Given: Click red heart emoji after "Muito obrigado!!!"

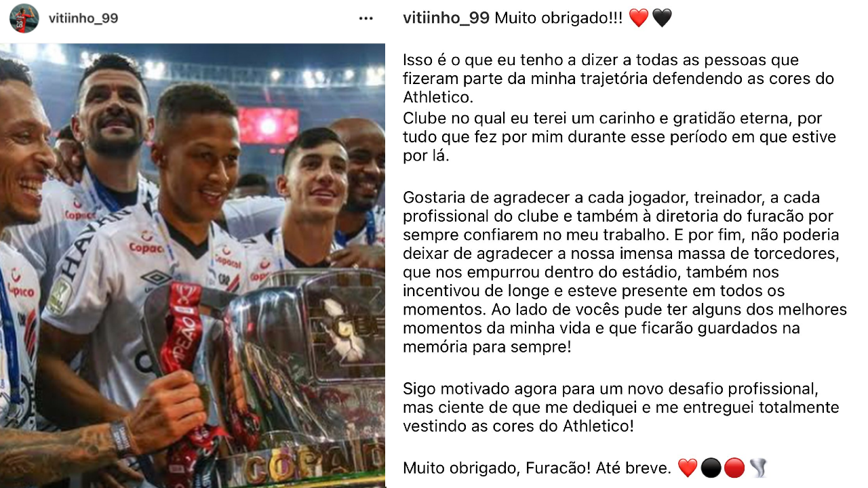Looking at the screenshot, I should pos(639,18).
